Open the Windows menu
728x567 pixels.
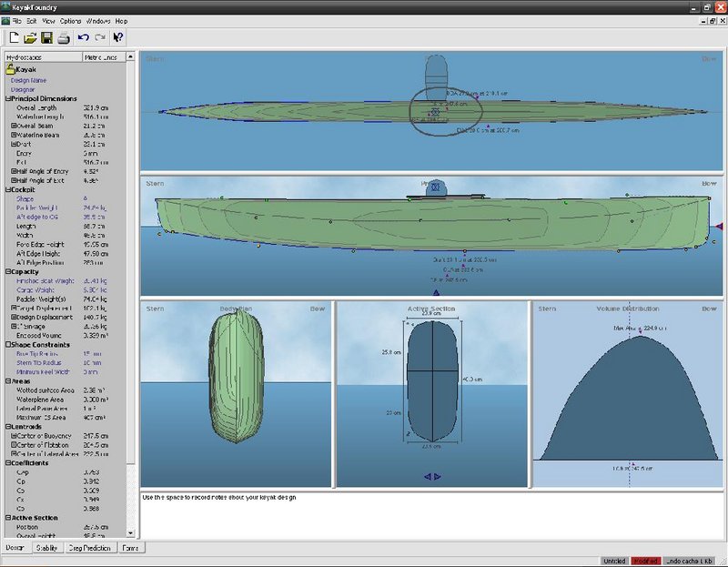click(x=98, y=21)
